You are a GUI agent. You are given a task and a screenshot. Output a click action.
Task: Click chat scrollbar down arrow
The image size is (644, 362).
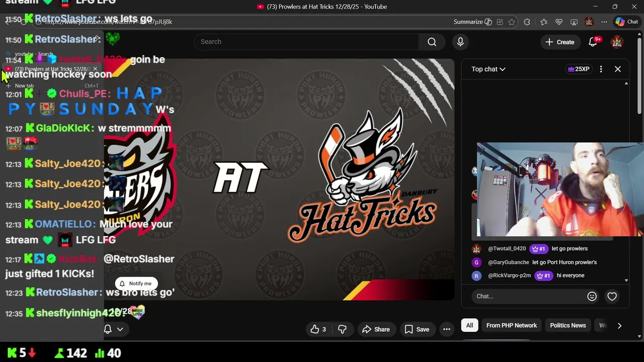(x=626, y=281)
